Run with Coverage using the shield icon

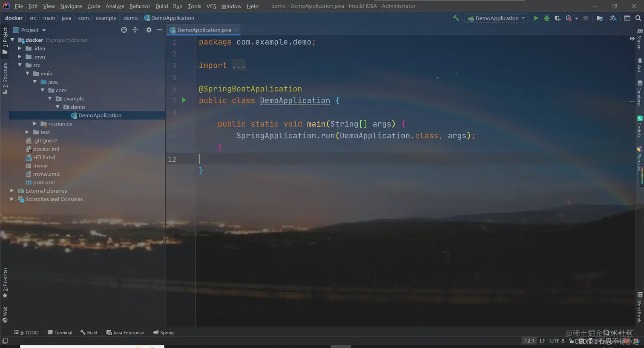click(558, 18)
